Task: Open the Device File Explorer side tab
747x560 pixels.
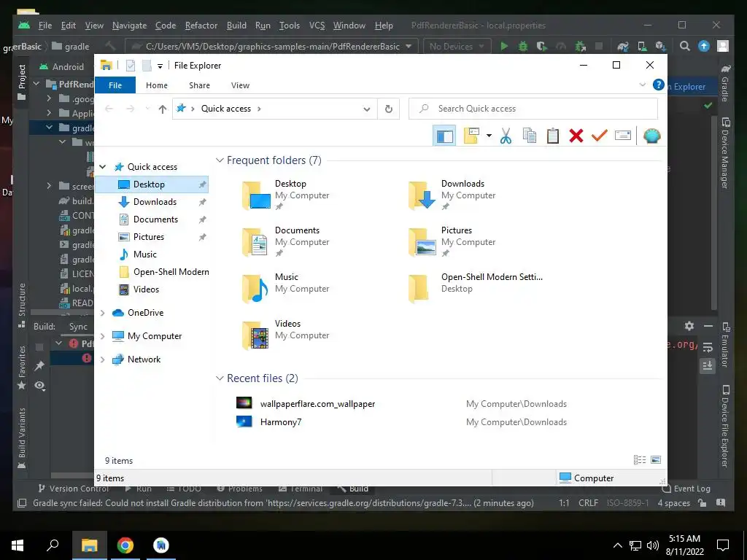Action: 725,426
